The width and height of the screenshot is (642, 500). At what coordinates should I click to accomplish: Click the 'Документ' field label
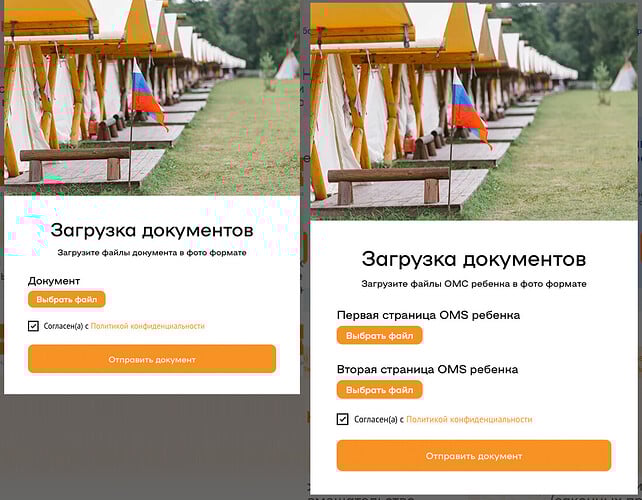(54, 281)
